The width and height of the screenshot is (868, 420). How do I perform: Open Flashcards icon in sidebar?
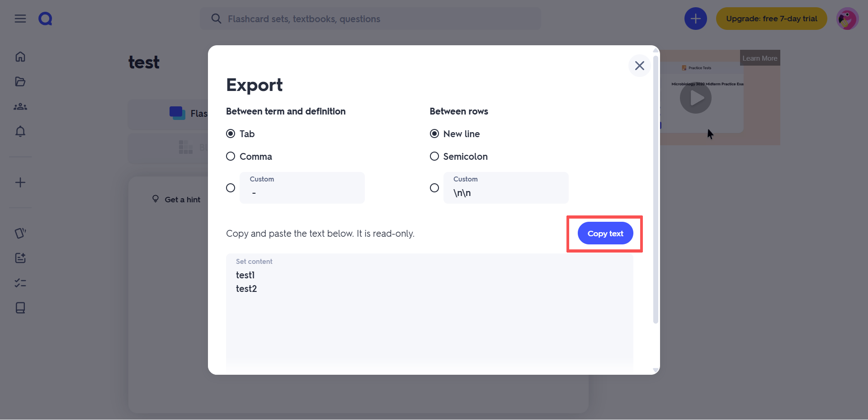point(20,233)
